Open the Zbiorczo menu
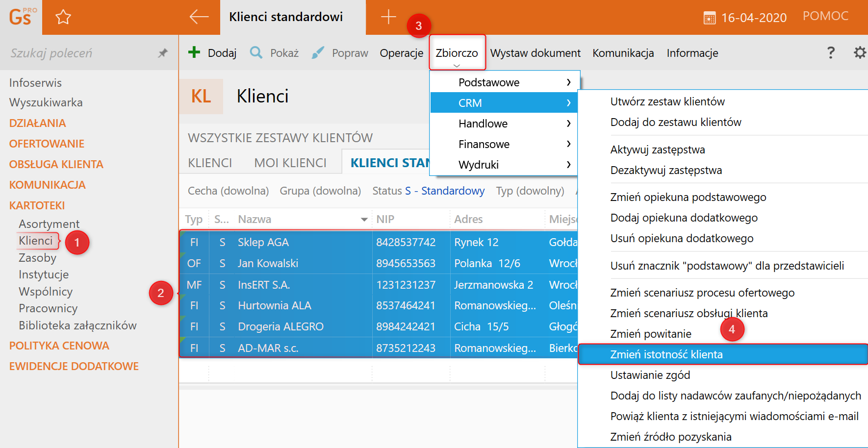The image size is (868, 448). pyautogui.click(x=457, y=53)
